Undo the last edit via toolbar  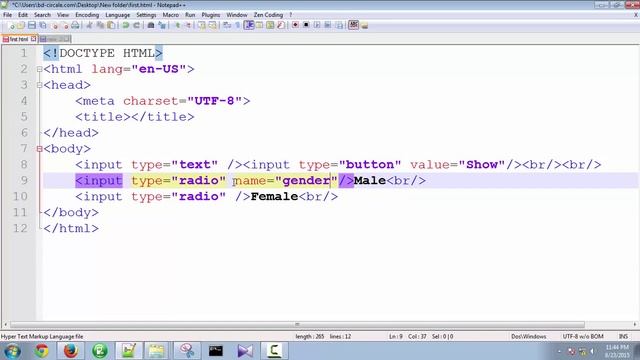125,25
